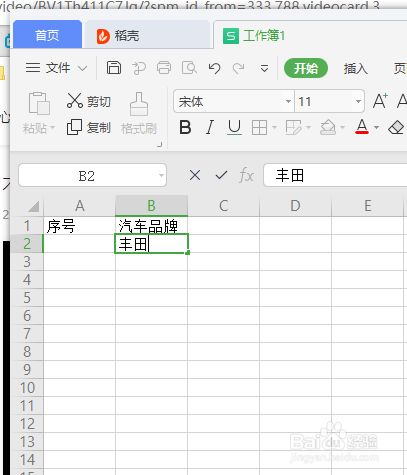
Task: Open fill color dropdown arrow
Action: pyautogui.click(x=342, y=127)
